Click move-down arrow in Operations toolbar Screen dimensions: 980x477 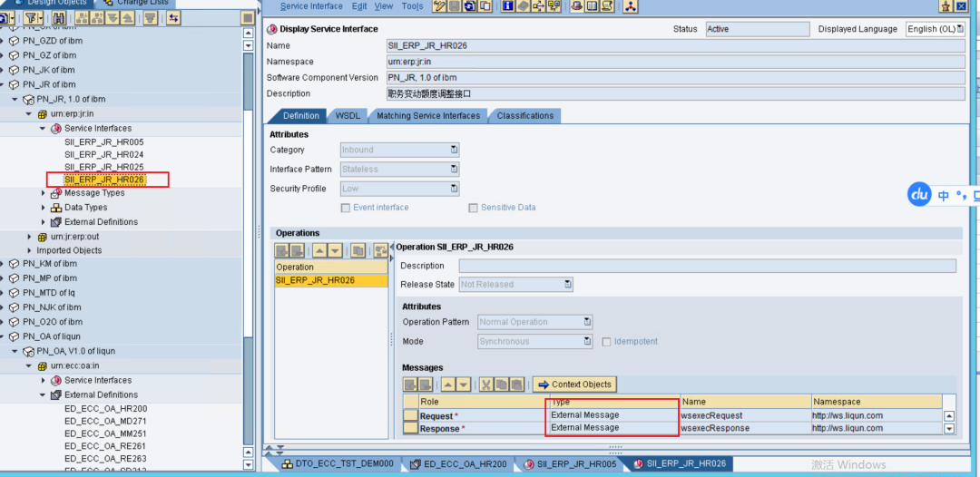335,251
